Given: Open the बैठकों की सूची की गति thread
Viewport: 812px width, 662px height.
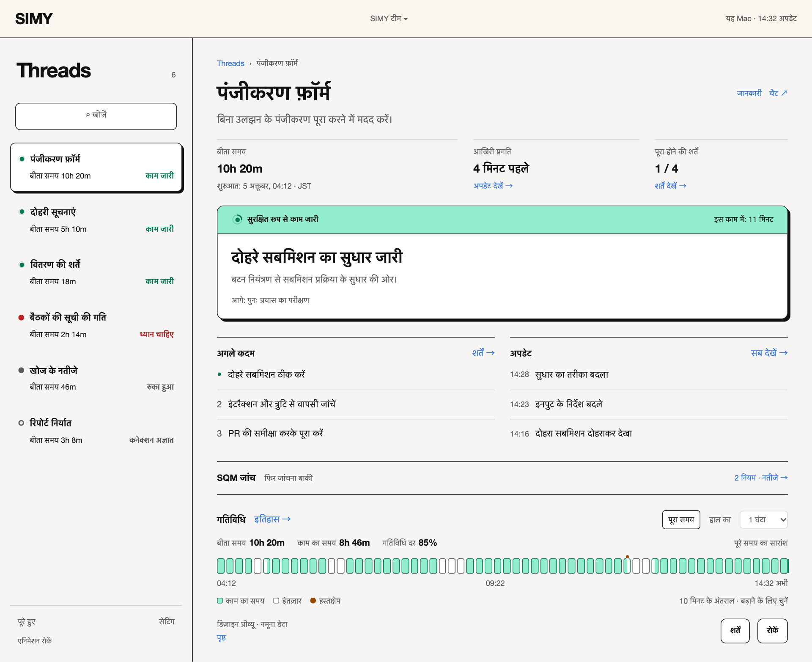Looking at the screenshot, I should 96,326.
